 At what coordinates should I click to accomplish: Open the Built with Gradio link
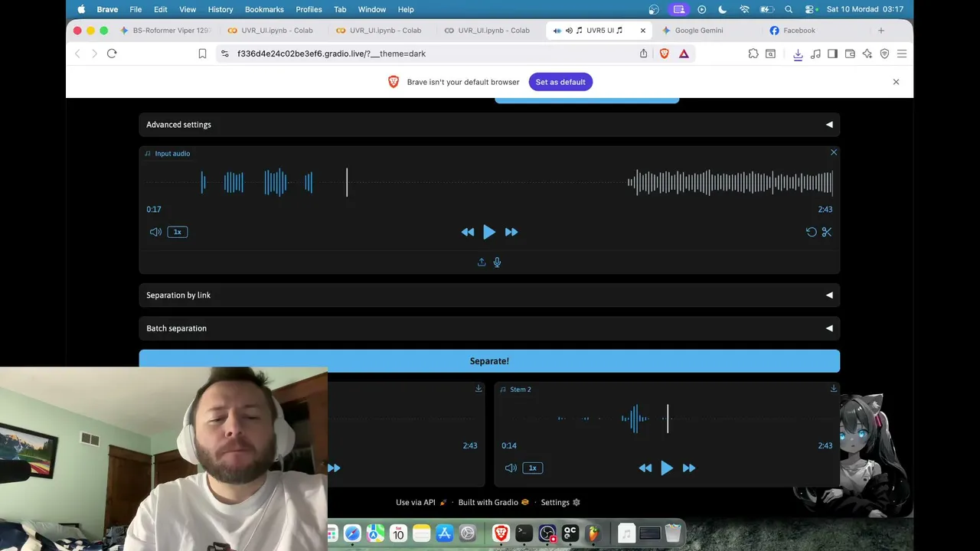click(494, 503)
